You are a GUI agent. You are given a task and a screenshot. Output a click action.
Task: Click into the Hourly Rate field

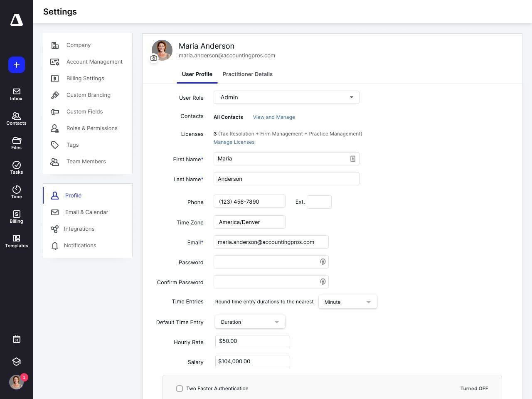click(x=252, y=341)
